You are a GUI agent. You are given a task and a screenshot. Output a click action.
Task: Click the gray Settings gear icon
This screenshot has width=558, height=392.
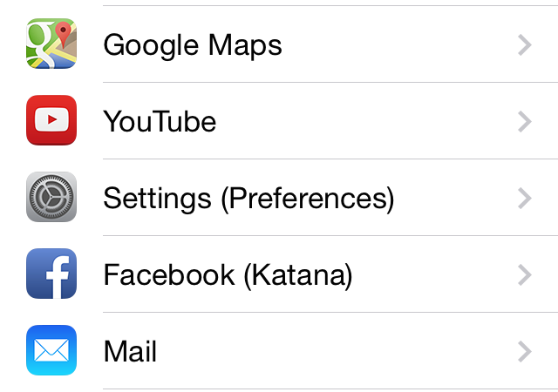pyautogui.click(x=51, y=197)
